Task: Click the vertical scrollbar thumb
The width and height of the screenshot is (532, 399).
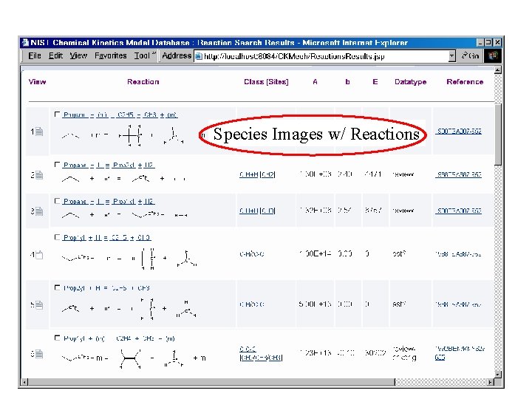Action: (498, 134)
